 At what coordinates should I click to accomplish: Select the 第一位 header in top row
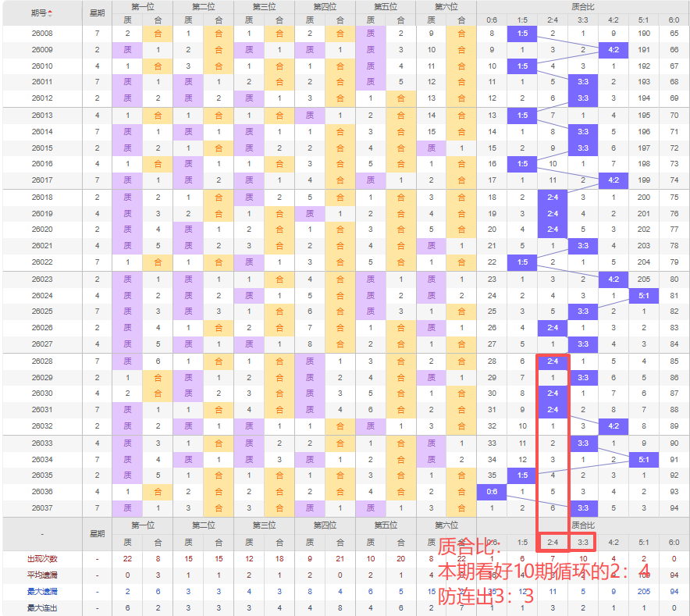click(142, 7)
